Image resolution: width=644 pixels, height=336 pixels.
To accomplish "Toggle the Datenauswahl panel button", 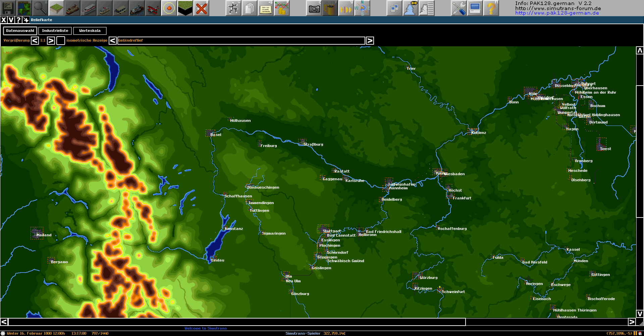I will [x=20, y=31].
